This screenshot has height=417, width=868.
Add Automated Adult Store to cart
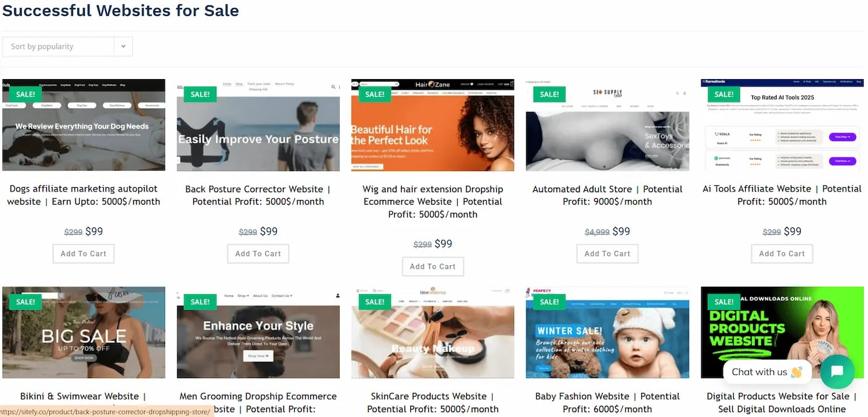[x=607, y=253]
